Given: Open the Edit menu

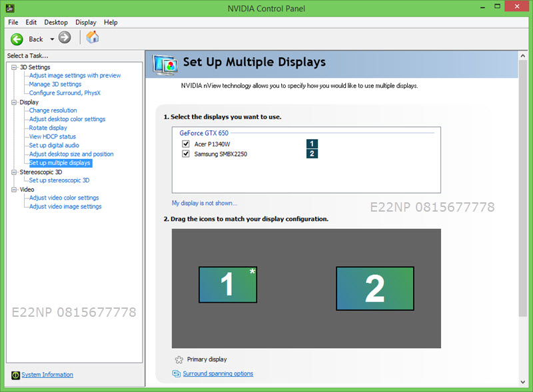Looking at the screenshot, I should [31, 23].
